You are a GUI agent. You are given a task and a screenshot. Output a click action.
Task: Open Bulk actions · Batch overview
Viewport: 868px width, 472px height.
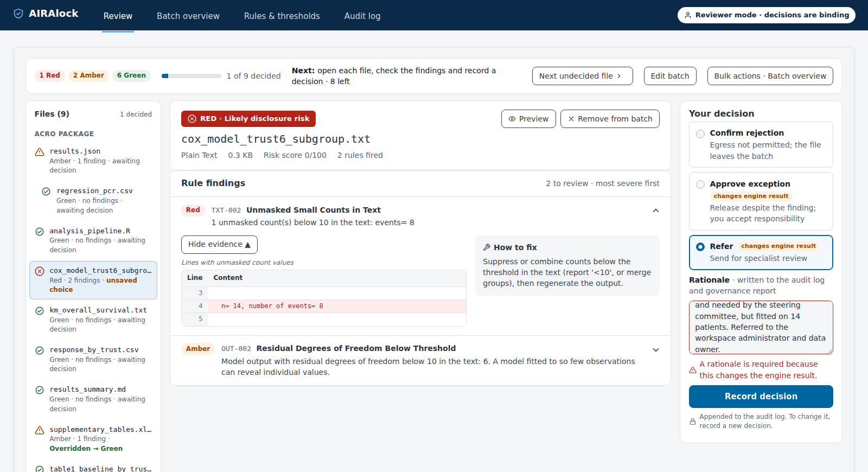pyautogui.click(x=770, y=76)
